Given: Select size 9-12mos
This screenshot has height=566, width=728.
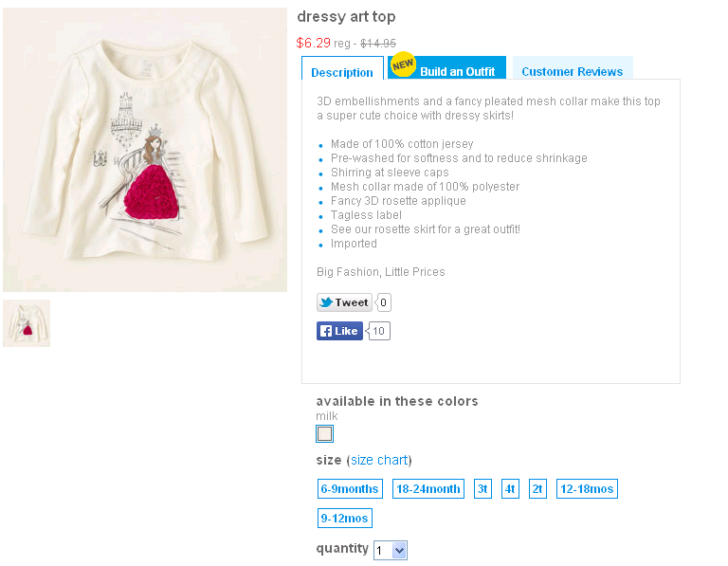Looking at the screenshot, I should (x=345, y=519).
